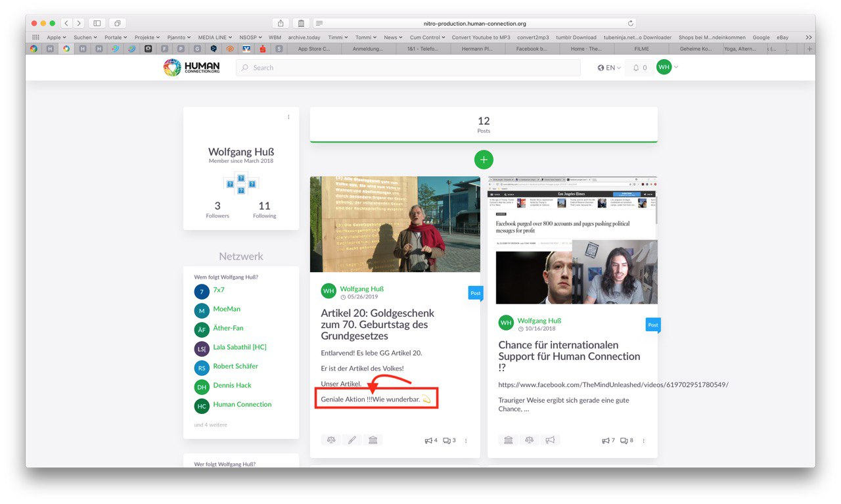The image size is (841, 504).
Task: Expand the Projekte bookmarks folder
Action: pyautogui.click(x=147, y=37)
